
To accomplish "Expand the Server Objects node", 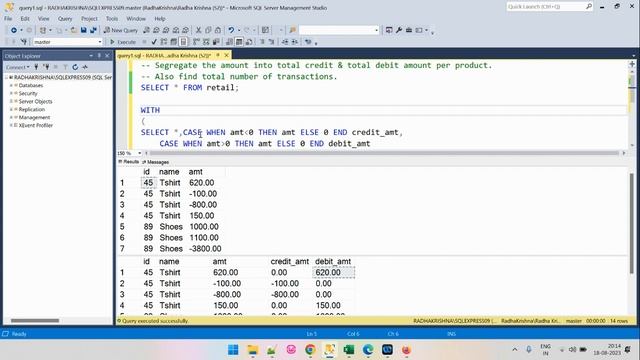I will click(11, 101).
